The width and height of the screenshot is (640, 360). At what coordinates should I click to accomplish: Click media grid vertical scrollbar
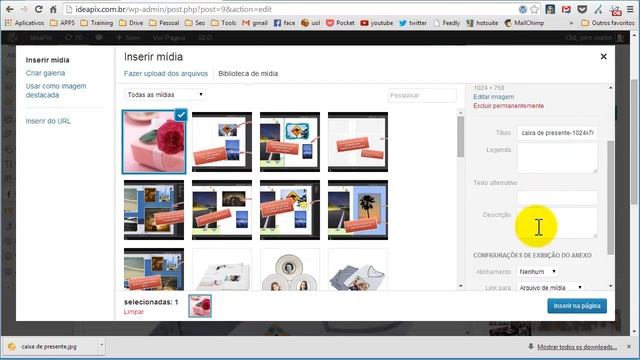pyautogui.click(x=460, y=137)
